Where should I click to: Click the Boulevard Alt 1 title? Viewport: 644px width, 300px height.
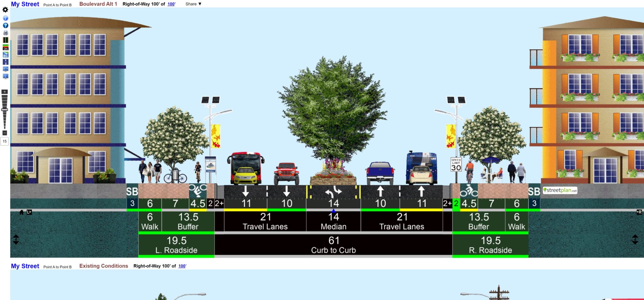click(x=98, y=4)
